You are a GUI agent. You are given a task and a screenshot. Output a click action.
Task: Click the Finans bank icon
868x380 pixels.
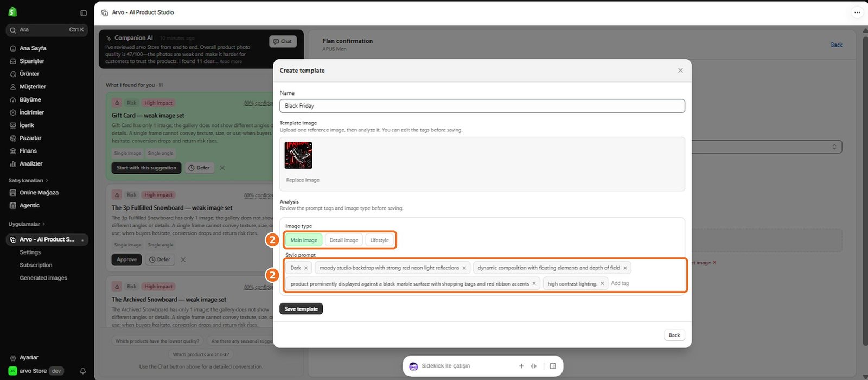click(x=13, y=151)
